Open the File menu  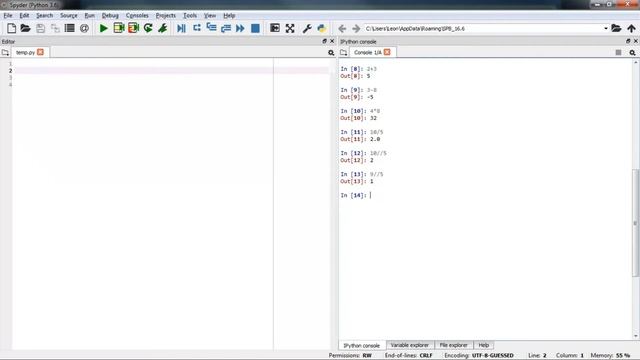pyautogui.click(x=8, y=16)
